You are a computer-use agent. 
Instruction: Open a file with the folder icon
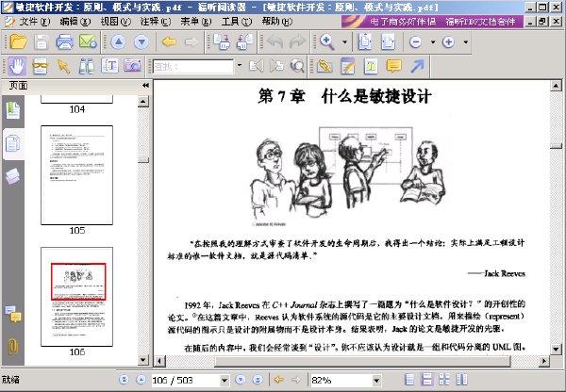pos(18,41)
